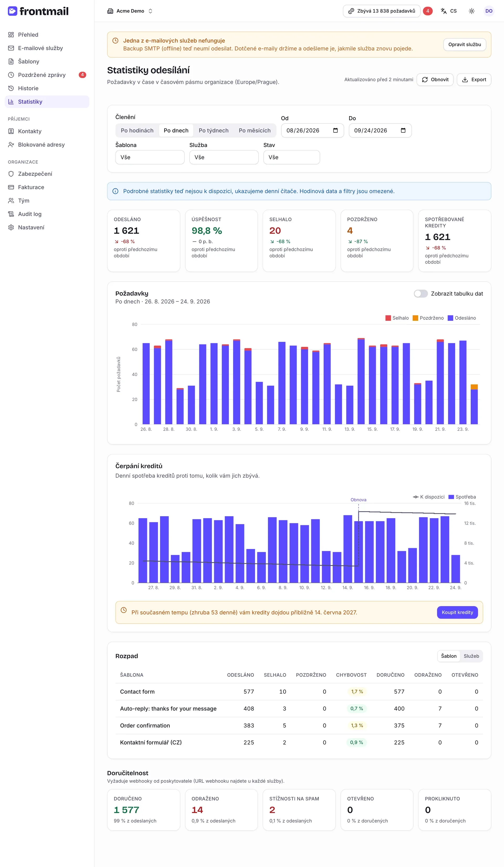The width and height of the screenshot is (504, 867).
Task: Open Přehled dashboard icon in sidebar
Action: pos(11,35)
